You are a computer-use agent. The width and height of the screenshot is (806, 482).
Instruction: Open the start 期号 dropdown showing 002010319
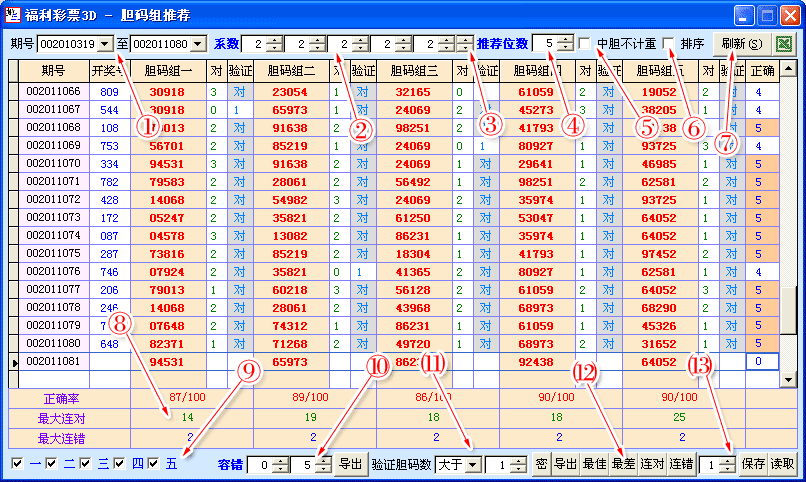point(105,44)
